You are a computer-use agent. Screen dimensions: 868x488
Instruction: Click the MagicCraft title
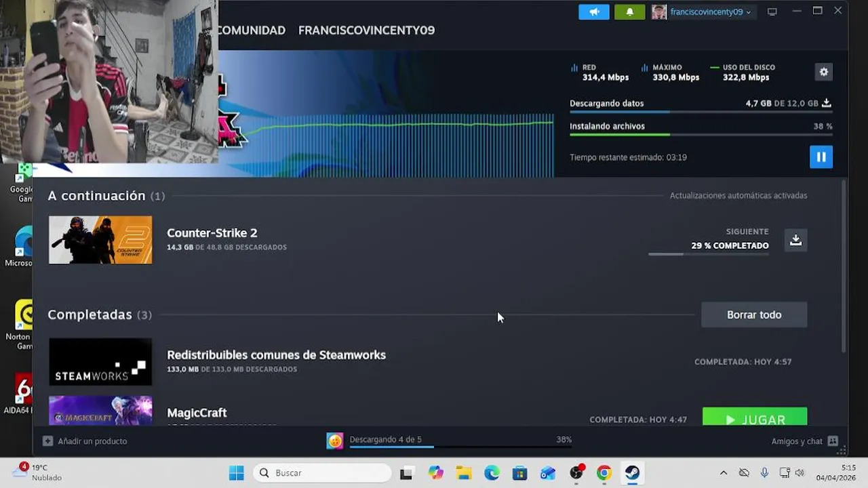coord(197,413)
